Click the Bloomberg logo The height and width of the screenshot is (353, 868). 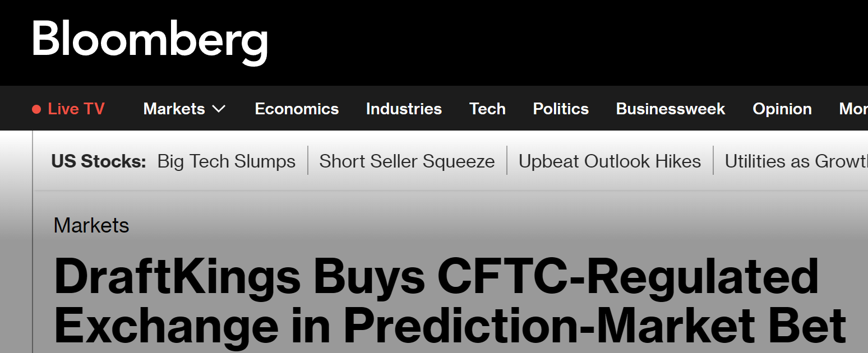click(x=150, y=40)
